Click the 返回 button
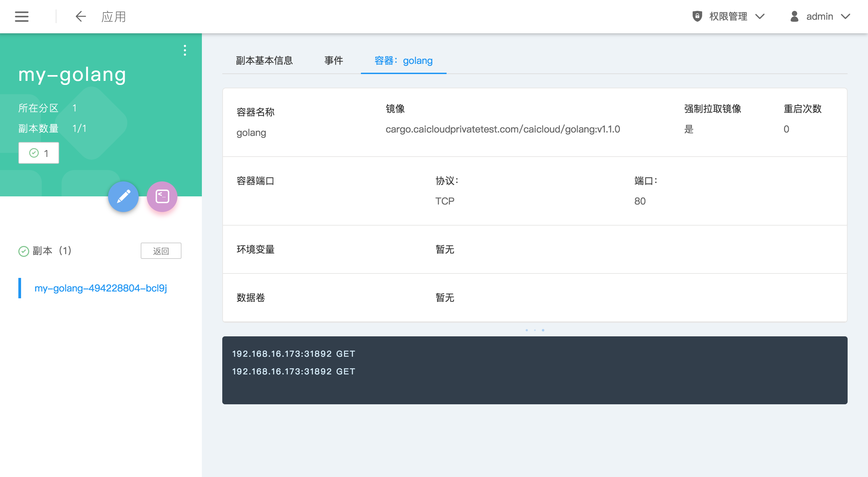 [161, 251]
